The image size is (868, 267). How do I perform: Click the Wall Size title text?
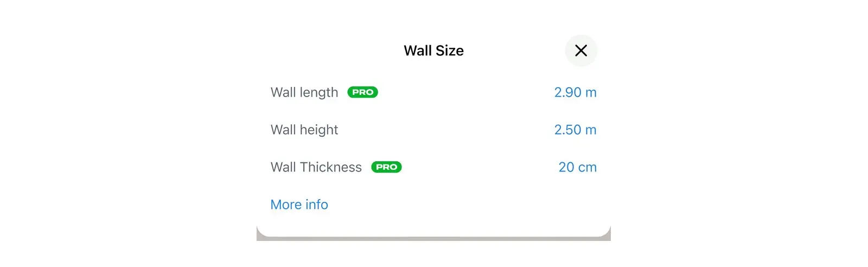point(434,50)
